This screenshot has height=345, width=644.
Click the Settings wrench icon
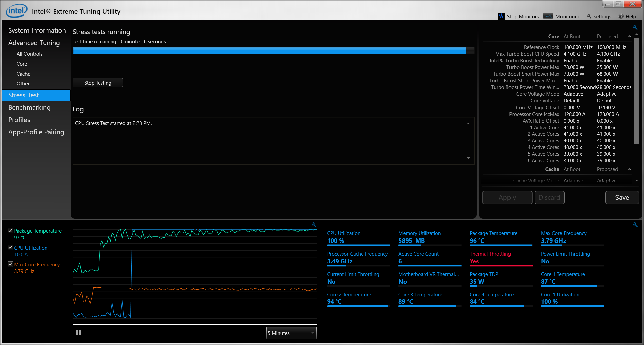589,16
